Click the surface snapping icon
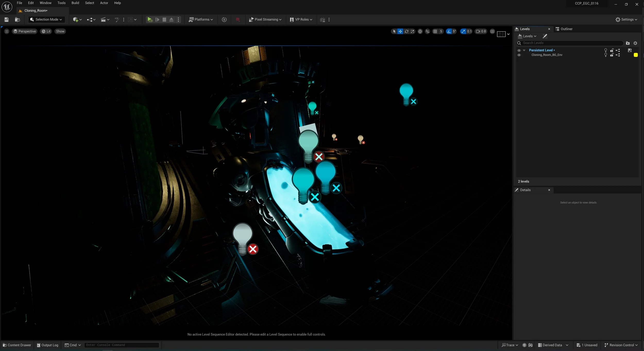Image resolution: width=644 pixels, height=351 pixels. pyautogui.click(x=427, y=31)
